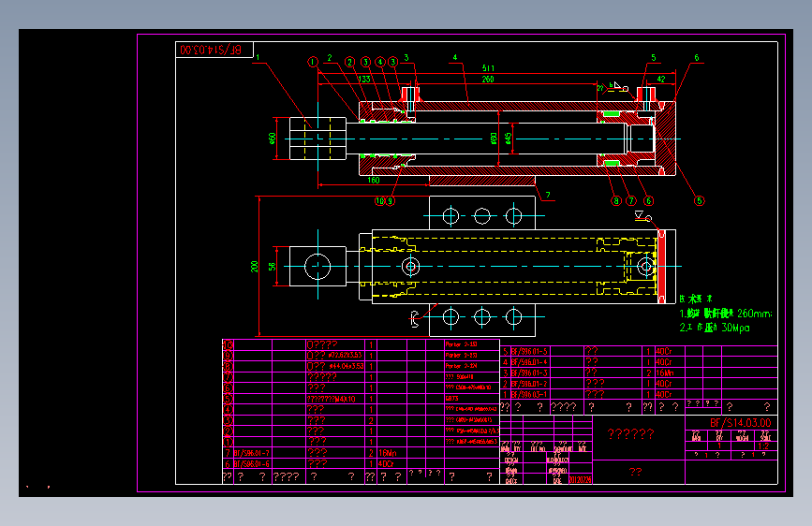
Task: Select the GB73 standard cell
Action: tap(451, 398)
